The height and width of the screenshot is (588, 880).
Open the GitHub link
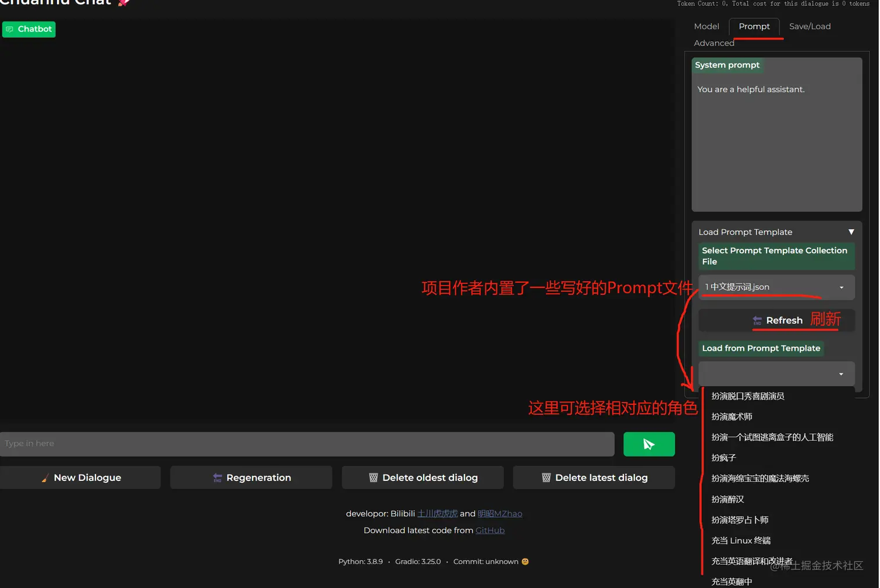click(490, 530)
